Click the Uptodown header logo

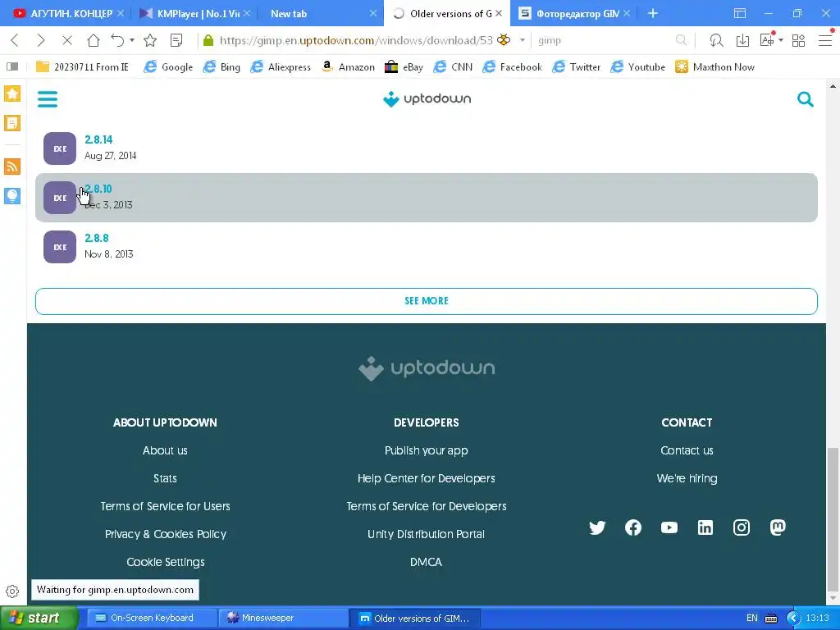tap(427, 99)
